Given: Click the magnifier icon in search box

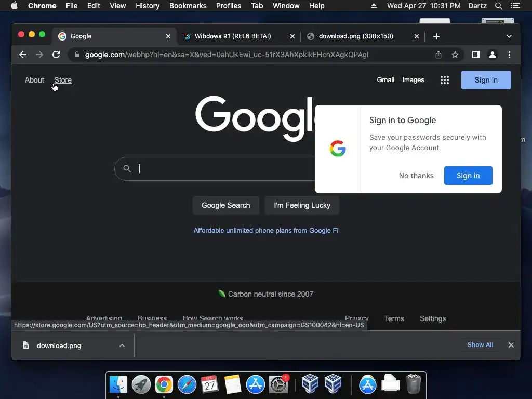Looking at the screenshot, I should 127,169.
